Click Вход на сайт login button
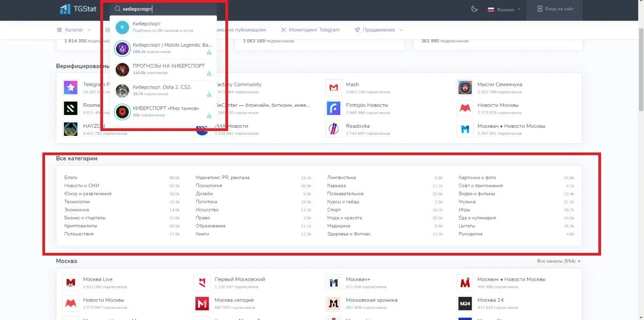The image size is (644, 320). coord(555,9)
